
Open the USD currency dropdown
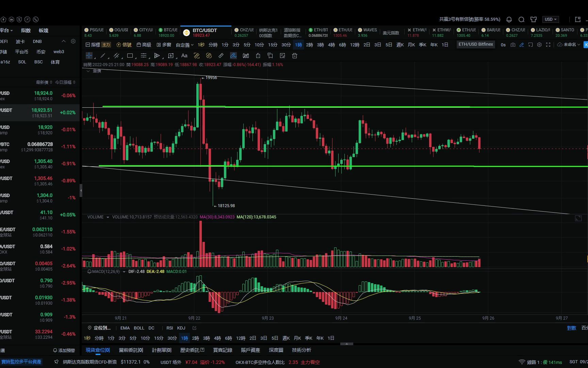(x=551, y=19)
